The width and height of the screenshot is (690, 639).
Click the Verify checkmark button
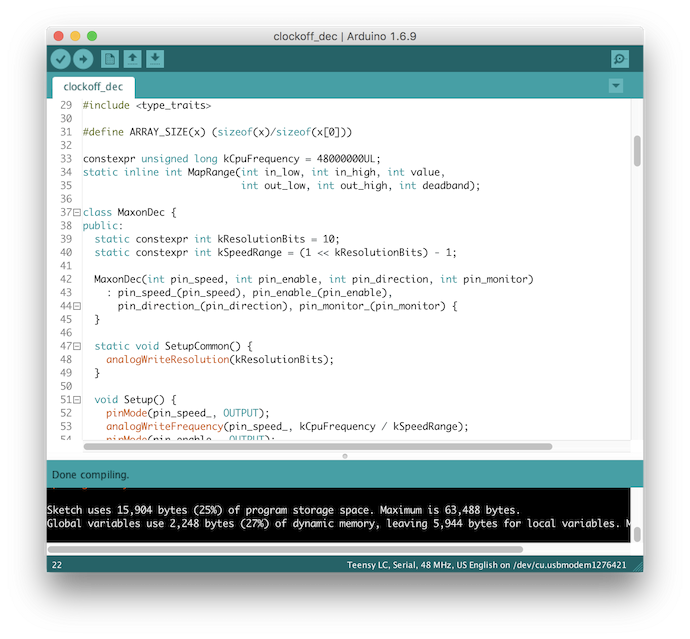click(61, 59)
